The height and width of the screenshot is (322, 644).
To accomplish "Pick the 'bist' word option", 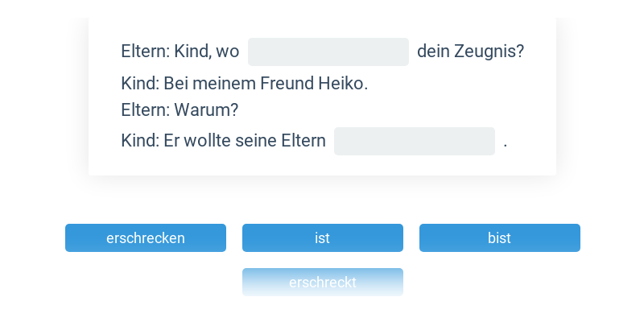I will pyautogui.click(x=499, y=237).
